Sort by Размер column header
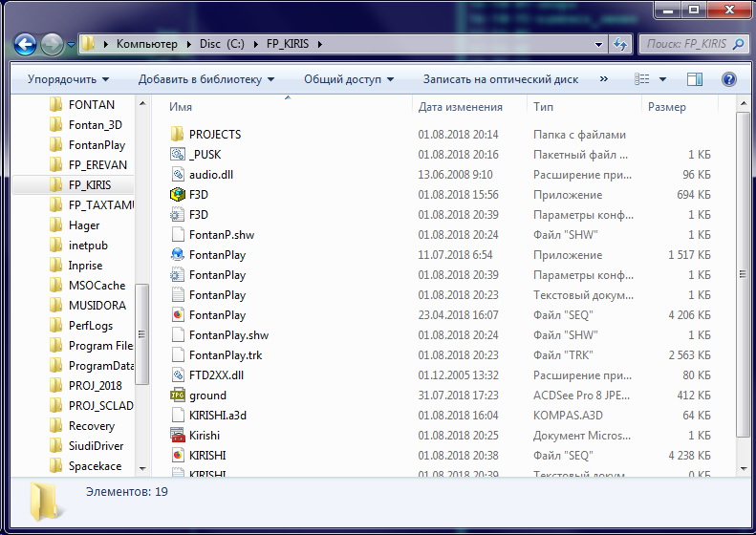Image resolution: width=756 pixels, height=535 pixels. pyautogui.click(x=667, y=107)
